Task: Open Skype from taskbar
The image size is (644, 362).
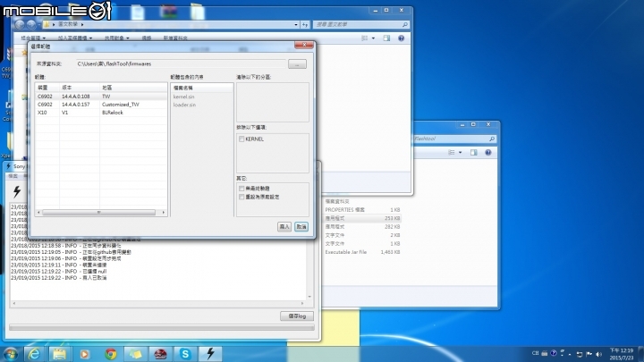Action: tap(185, 354)
